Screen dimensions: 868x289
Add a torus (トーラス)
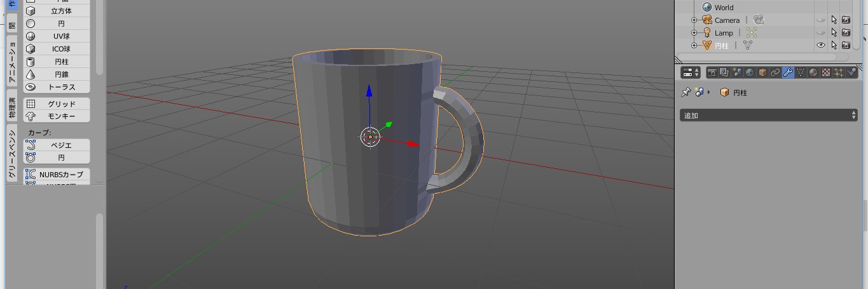(x=57, y=87)
